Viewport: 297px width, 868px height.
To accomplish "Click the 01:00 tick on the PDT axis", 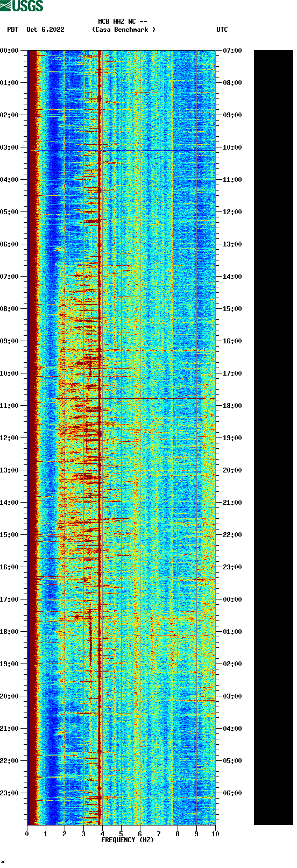I will (x=10, y=83).
